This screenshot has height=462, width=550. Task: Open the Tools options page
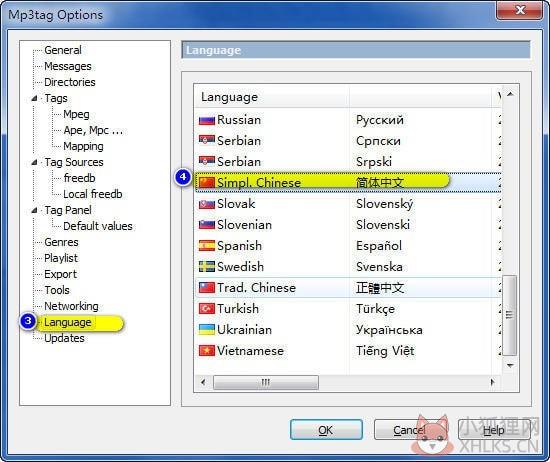point(57,290)
